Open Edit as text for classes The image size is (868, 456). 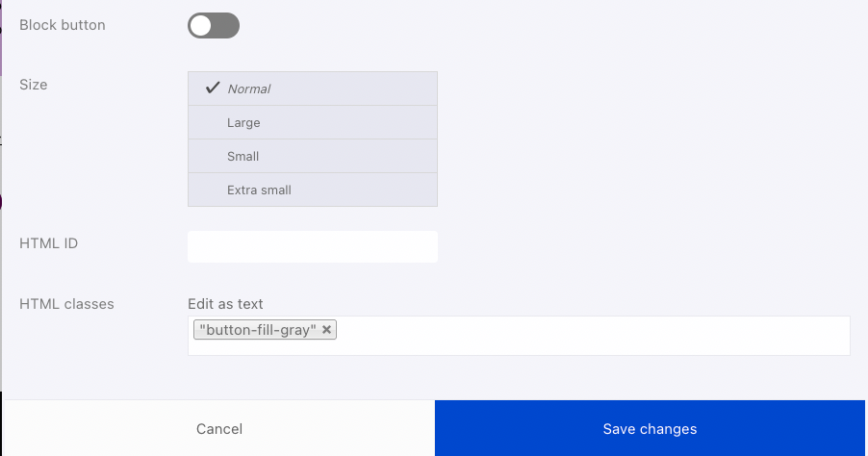click(x=225, y=304)
